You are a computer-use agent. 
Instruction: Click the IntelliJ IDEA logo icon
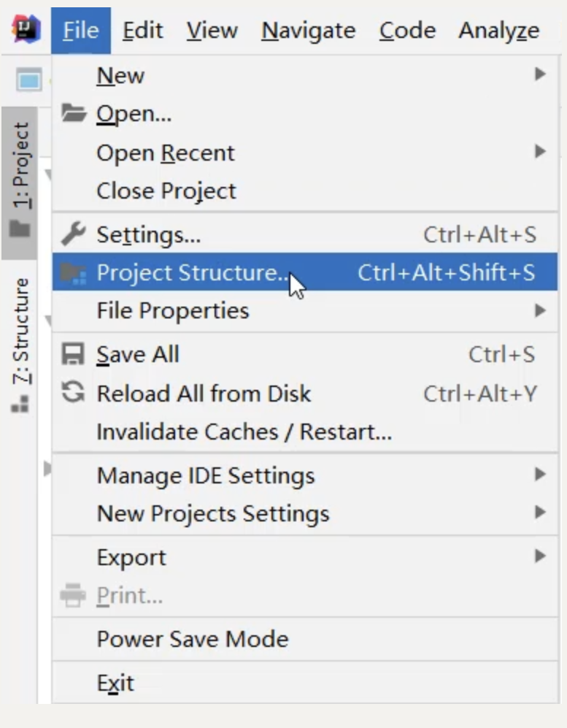click(26, 29)
